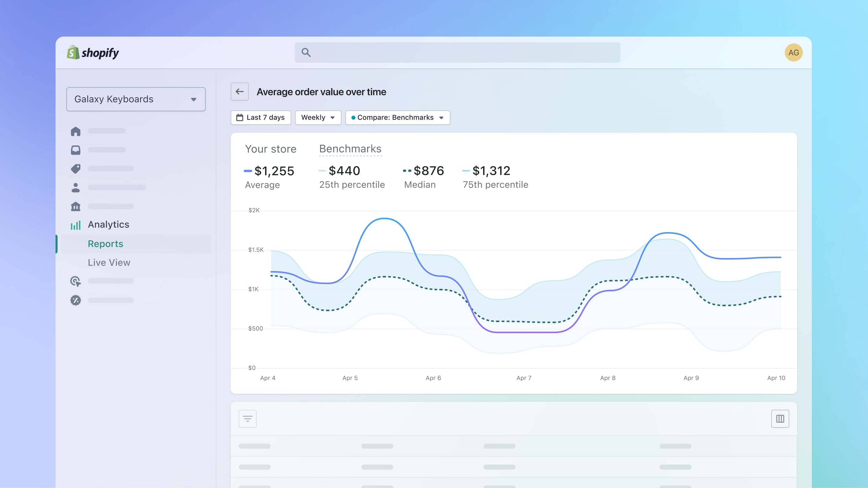Toggle the column chart view icon
Screen dimensions: 868x488
pos(780,418)
